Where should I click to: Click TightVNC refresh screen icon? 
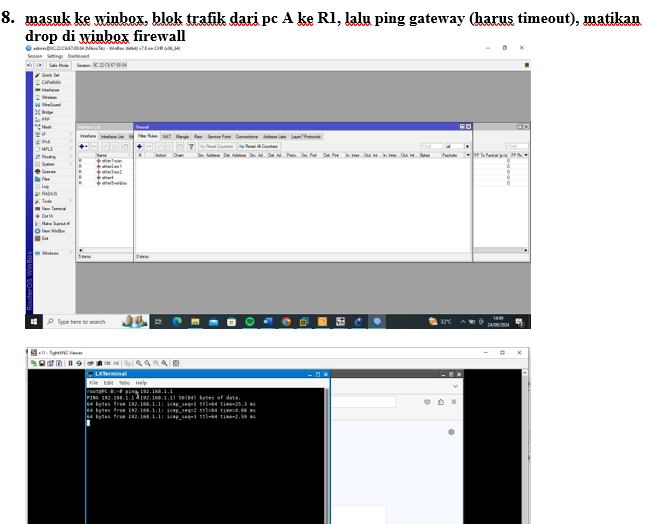[x=79, y=363]
